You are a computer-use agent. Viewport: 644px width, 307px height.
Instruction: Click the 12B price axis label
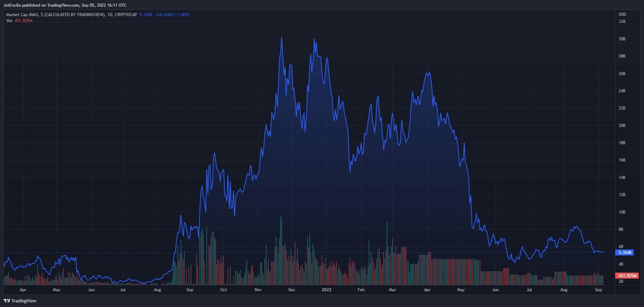pos(622,195)
